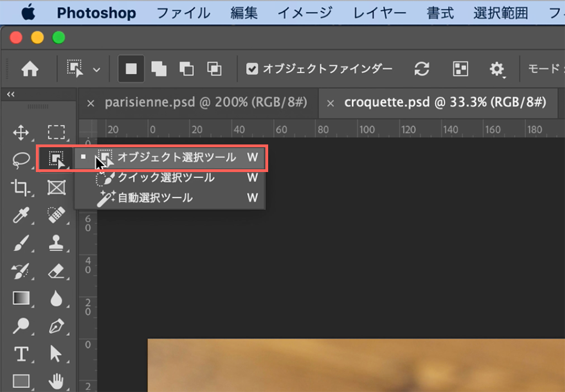Select the Blur tool
Screen dimensions: 565x392
tap(56, 298)
